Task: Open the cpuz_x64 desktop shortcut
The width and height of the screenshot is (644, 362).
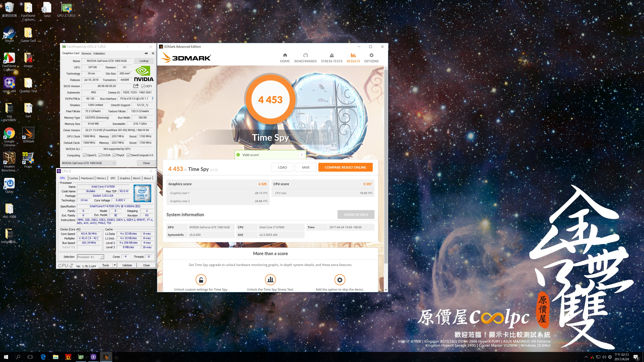Action: click(9, 85)
